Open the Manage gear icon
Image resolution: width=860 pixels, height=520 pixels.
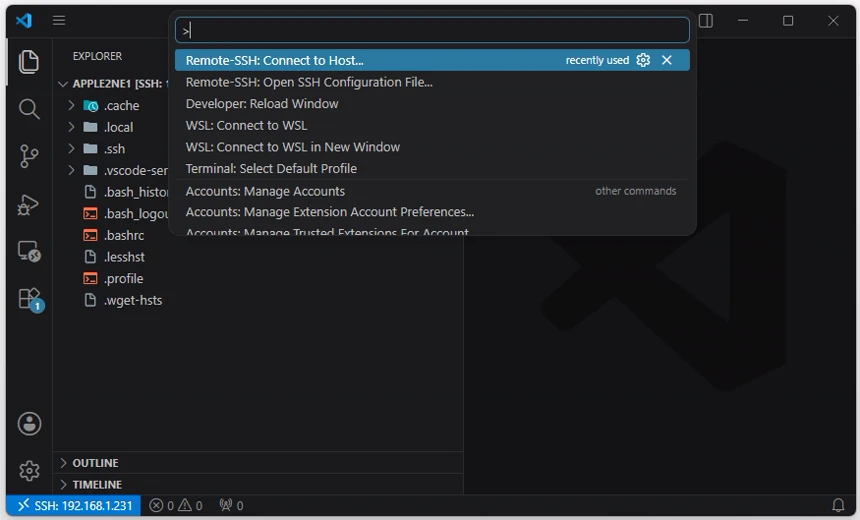click(x=29, y=471)
